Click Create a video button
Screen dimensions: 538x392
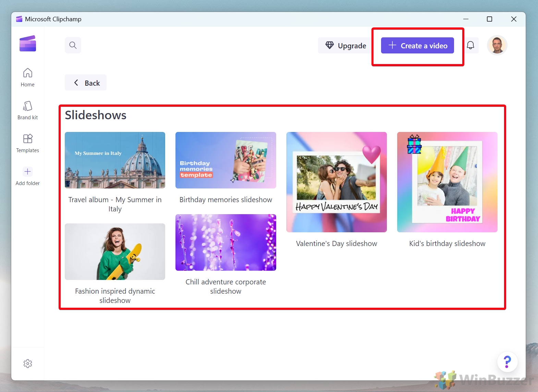tap(417, 46)
